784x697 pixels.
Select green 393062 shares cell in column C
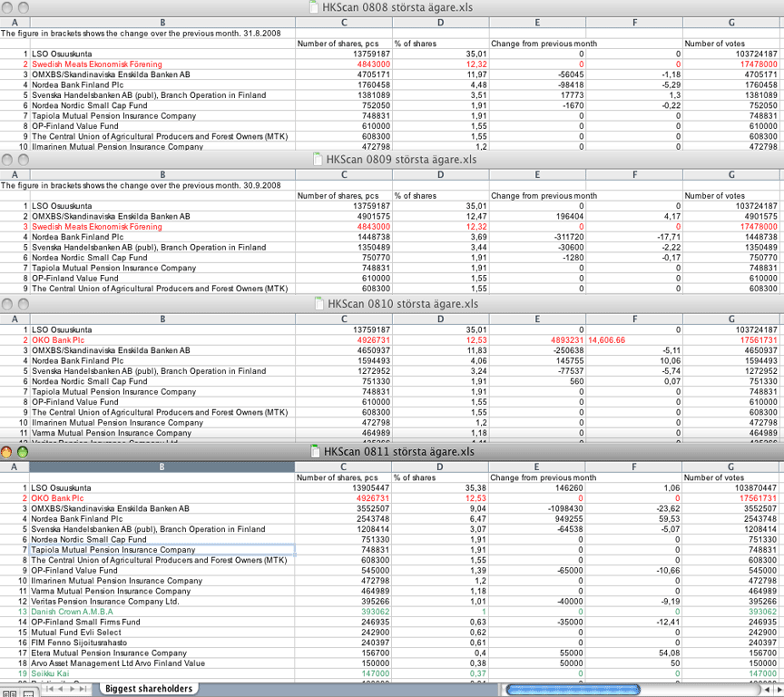tap(343, 612)
